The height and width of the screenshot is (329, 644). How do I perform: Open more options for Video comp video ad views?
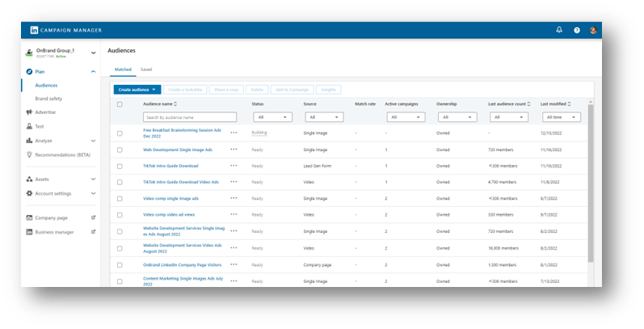click(x=234, y=214)
